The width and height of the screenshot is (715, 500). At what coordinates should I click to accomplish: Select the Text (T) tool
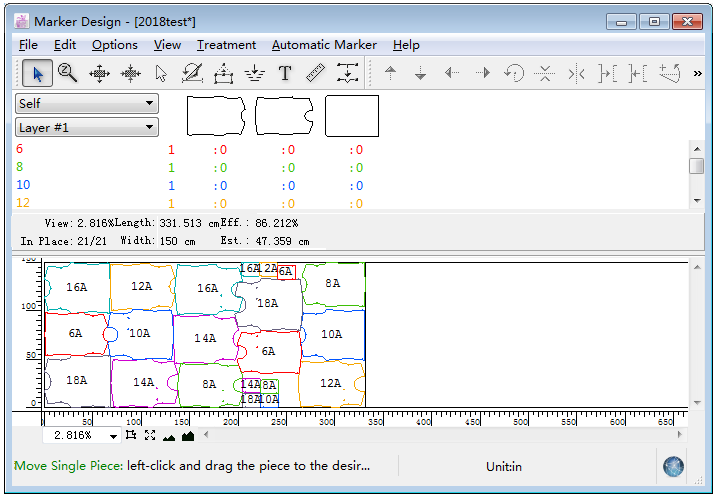click(285, 73)
